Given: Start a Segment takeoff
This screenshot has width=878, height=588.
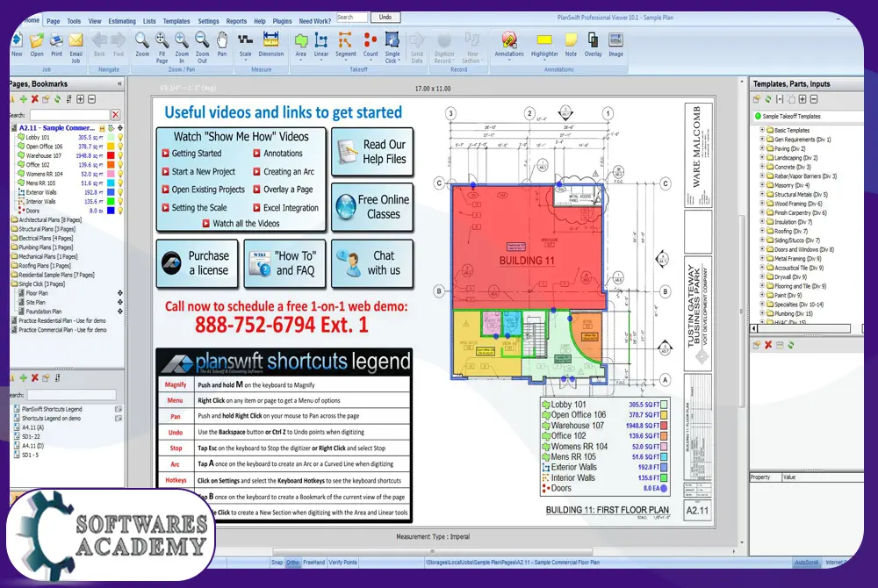Looking at the screenshot, I should [x=345, y=46].
